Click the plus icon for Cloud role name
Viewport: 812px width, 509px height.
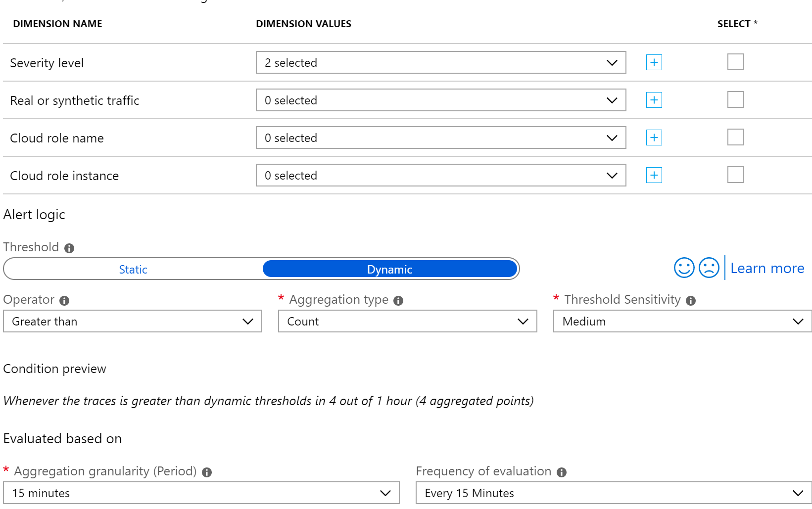[x=654, y=138]
